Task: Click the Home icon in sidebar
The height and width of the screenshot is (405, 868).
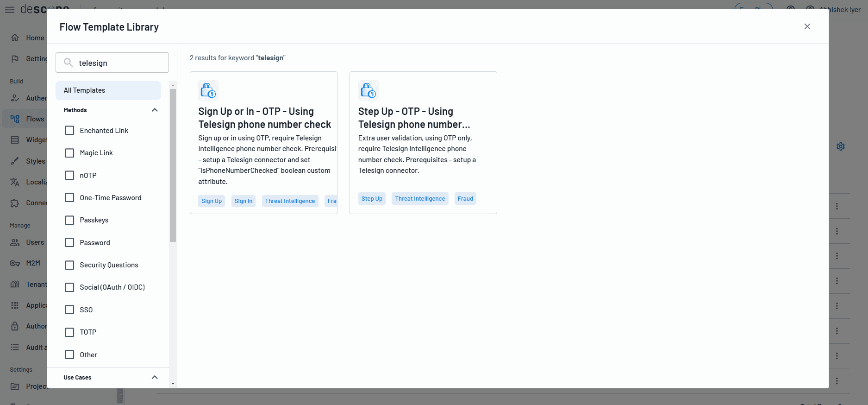Action: tap(15, 38)
